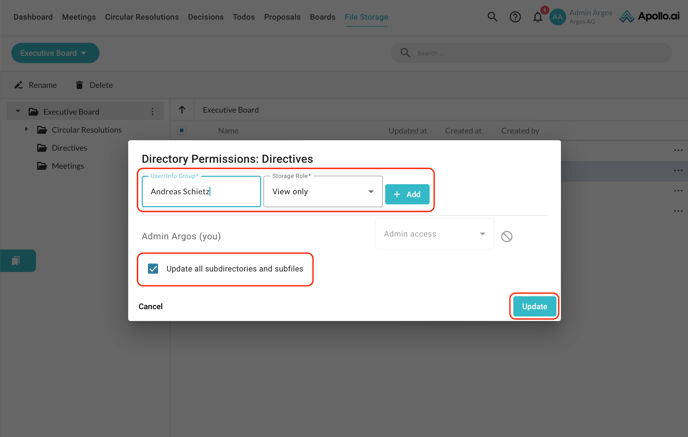Navigate up with the arrow icon

[182, 110]
